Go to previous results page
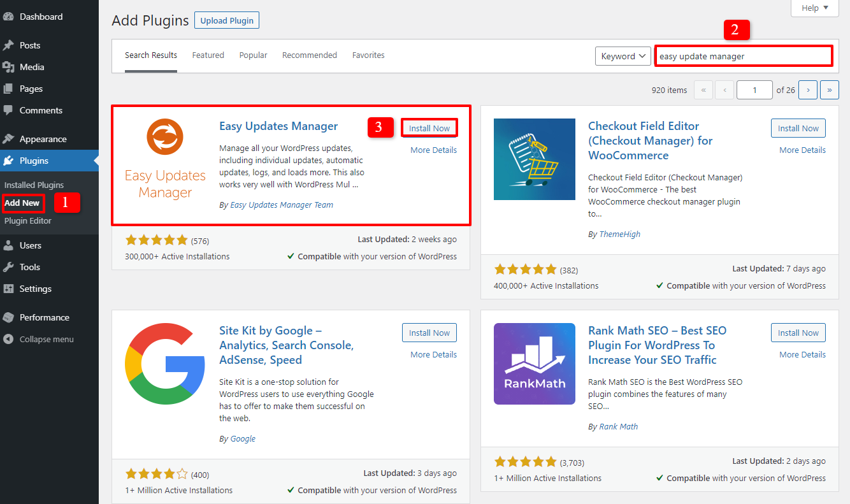Screen dimensions: 850x504 pos(724,90)
